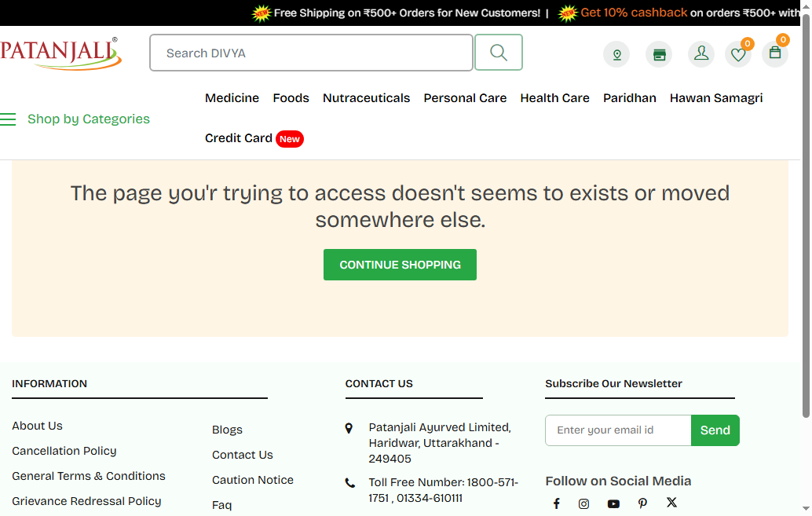Open the user account icon

coord(701,54)
